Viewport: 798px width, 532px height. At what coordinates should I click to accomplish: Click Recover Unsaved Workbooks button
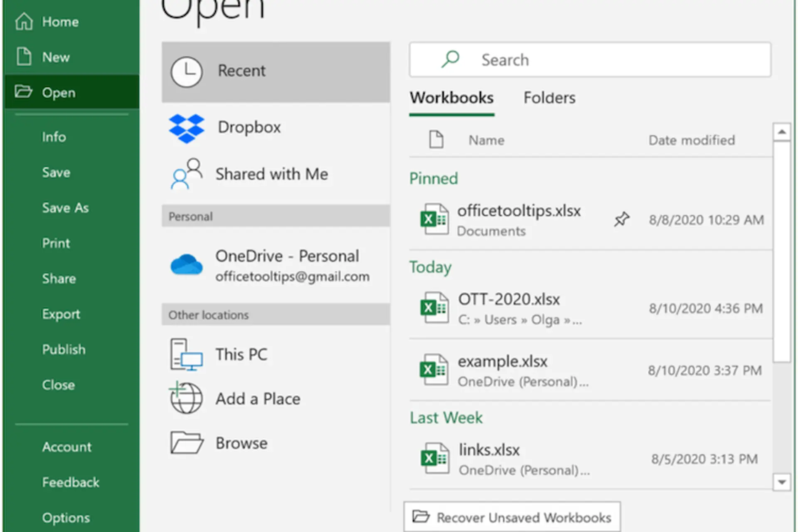512,517
